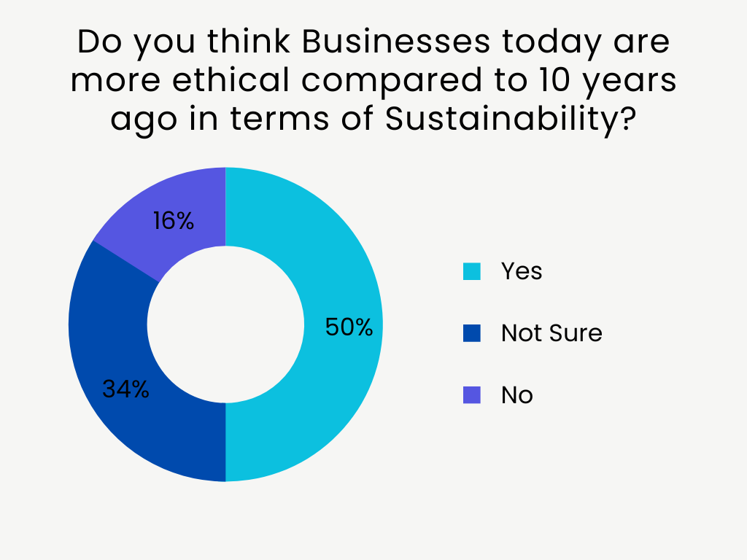Click the cyan Yes legend color square
Image resolution: width=747 pixels, height=560 pixels.
click(x=472, y=272)
